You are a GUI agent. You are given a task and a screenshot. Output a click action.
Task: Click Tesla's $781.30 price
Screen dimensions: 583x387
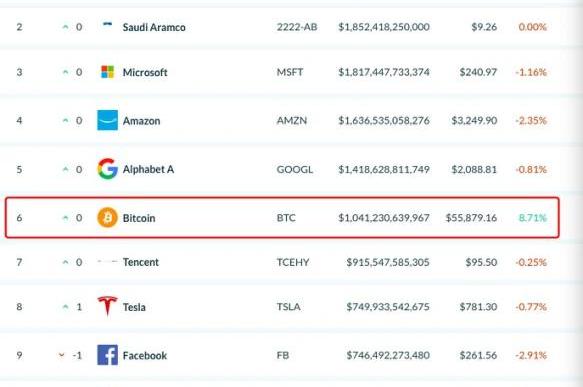pos(478,307)
